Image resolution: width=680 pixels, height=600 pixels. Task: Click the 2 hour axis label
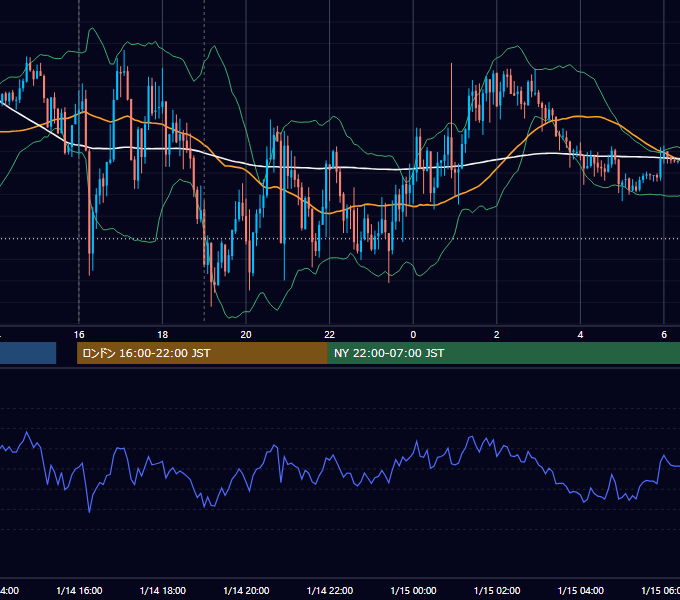[x=497, y=335]
